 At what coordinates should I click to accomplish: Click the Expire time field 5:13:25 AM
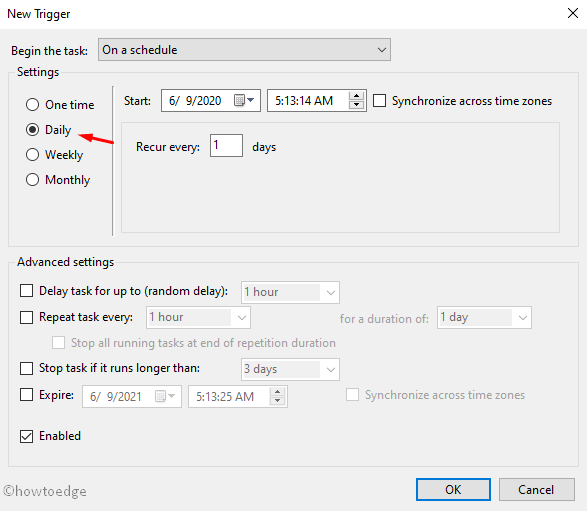(x=238, y=396)
